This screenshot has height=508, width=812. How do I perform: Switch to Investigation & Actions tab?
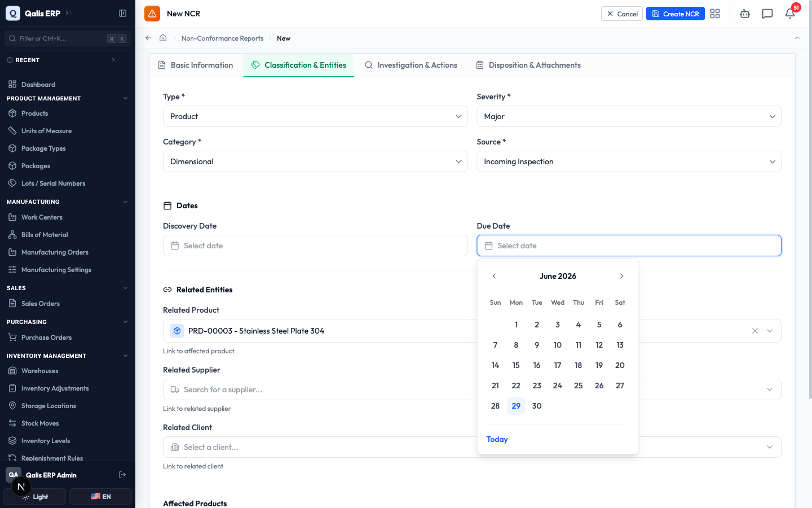pos(411,65)
